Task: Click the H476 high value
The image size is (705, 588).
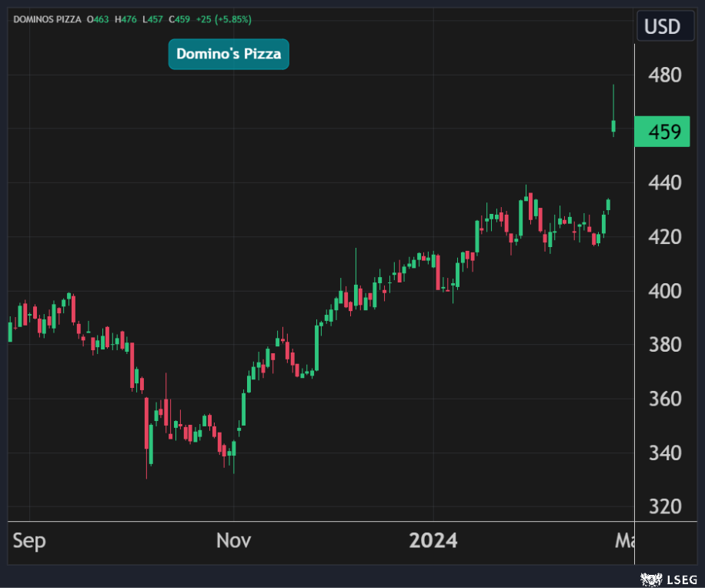Action: [x=127, y=18]
